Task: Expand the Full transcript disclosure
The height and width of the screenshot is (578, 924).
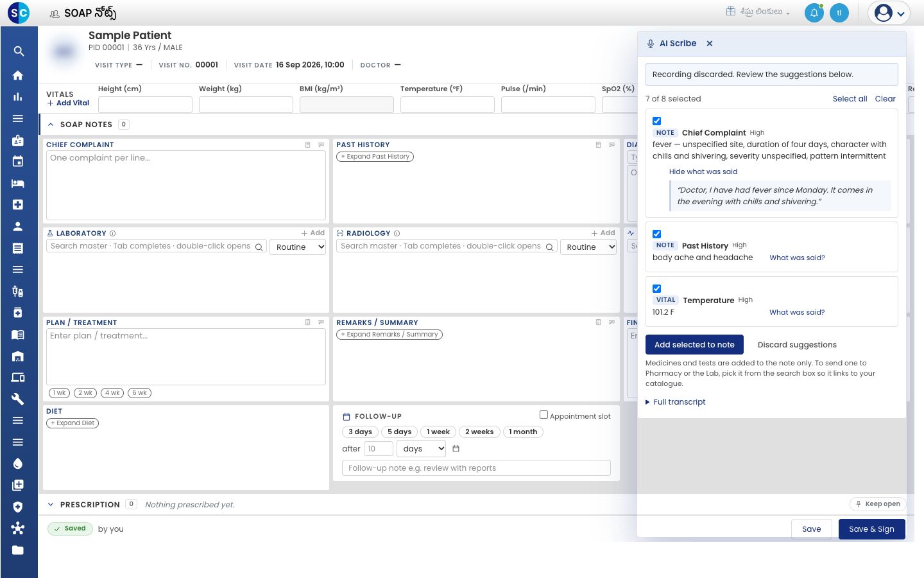Action: 676,402
